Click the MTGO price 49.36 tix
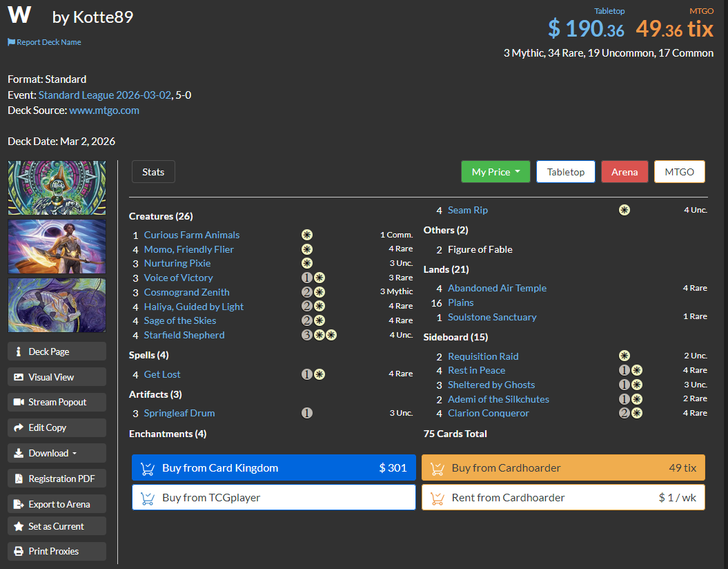728x569 pixels. click(675, 29)
